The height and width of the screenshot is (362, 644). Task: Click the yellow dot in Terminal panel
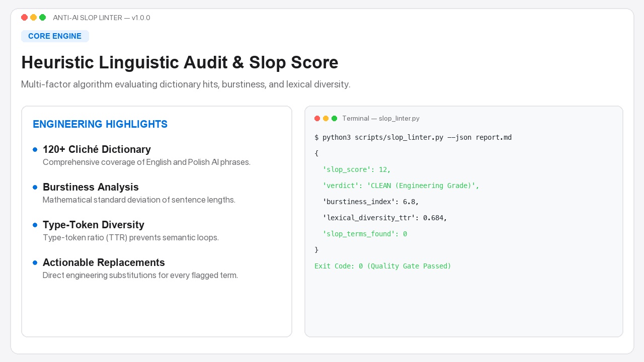[x=326, y=119]
